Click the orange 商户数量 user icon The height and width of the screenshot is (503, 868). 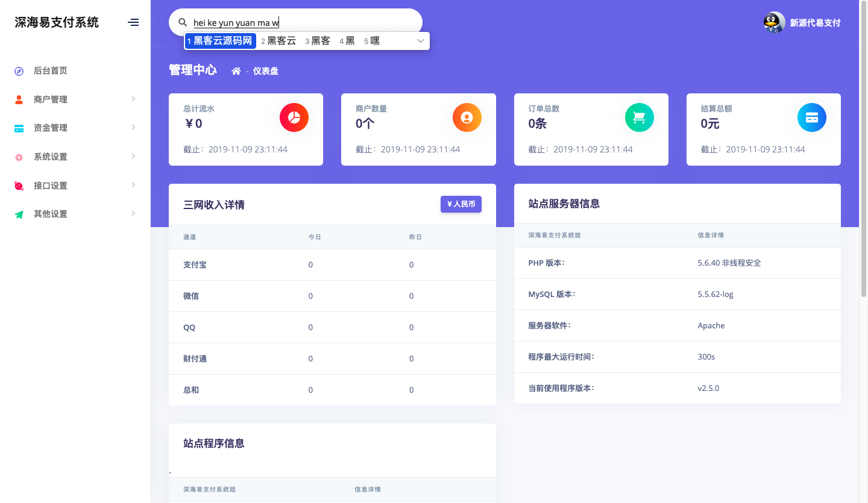pos(467,117)
